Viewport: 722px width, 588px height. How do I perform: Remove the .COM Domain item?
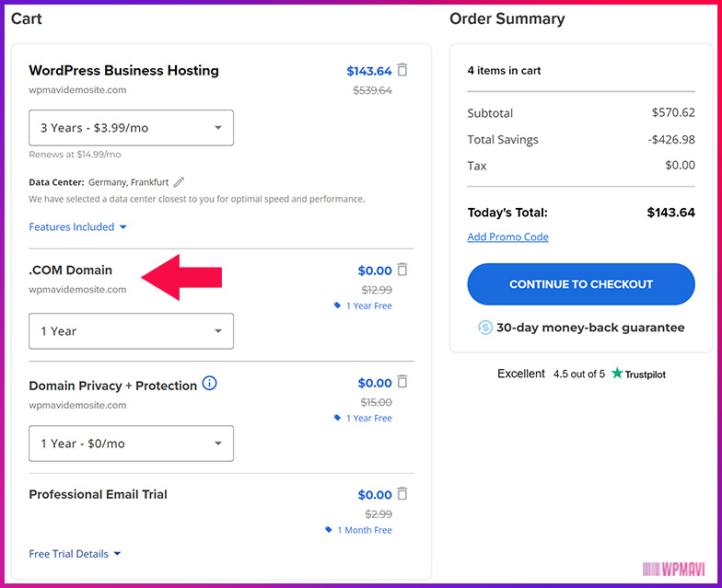tap(402, 270)
